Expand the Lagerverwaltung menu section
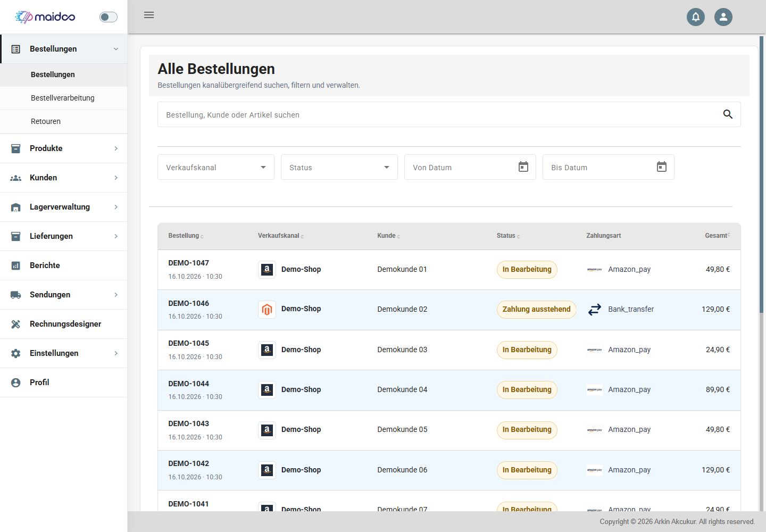766x532 pixels. point(64,207)
